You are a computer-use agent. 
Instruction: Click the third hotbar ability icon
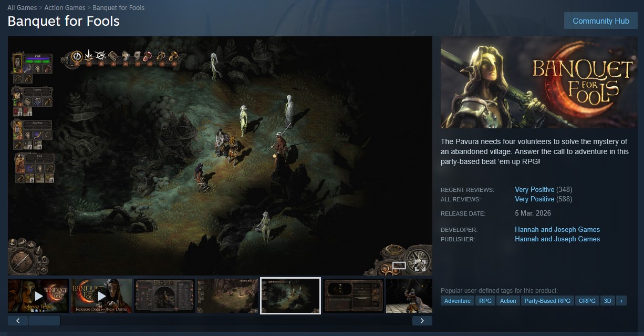tap(100, 55)
